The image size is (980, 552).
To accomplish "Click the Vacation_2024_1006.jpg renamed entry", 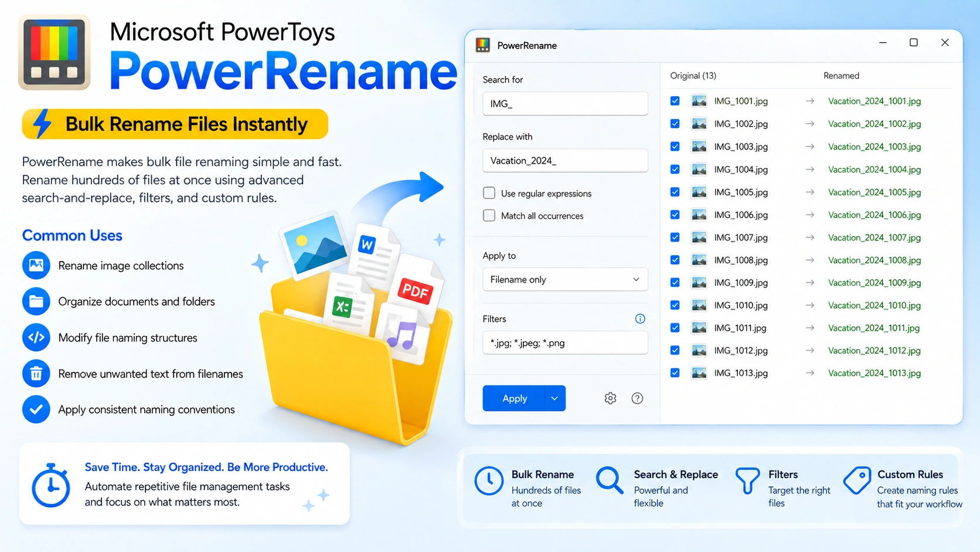I will click(874, 215).
